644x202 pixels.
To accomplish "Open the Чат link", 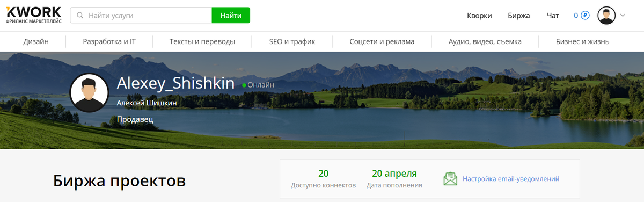I will pos(553,16).
